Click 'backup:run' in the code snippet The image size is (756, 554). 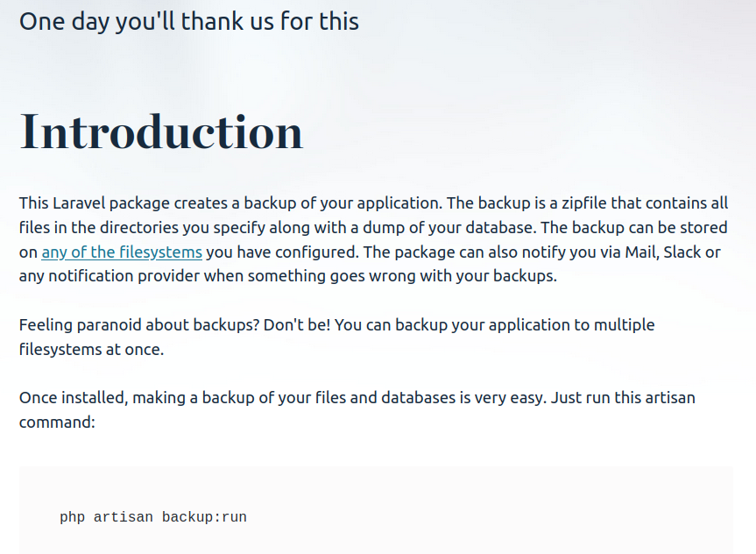pos(204,517)
